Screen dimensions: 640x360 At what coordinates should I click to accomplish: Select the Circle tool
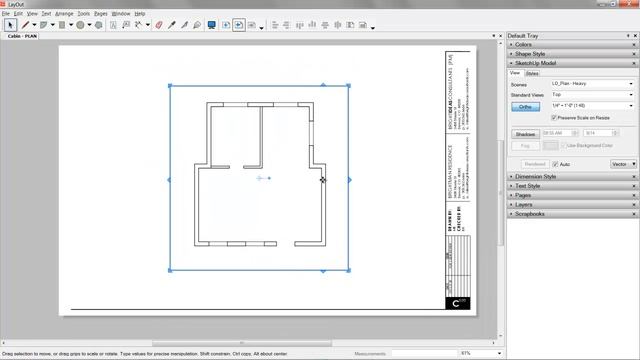point(80,25)
